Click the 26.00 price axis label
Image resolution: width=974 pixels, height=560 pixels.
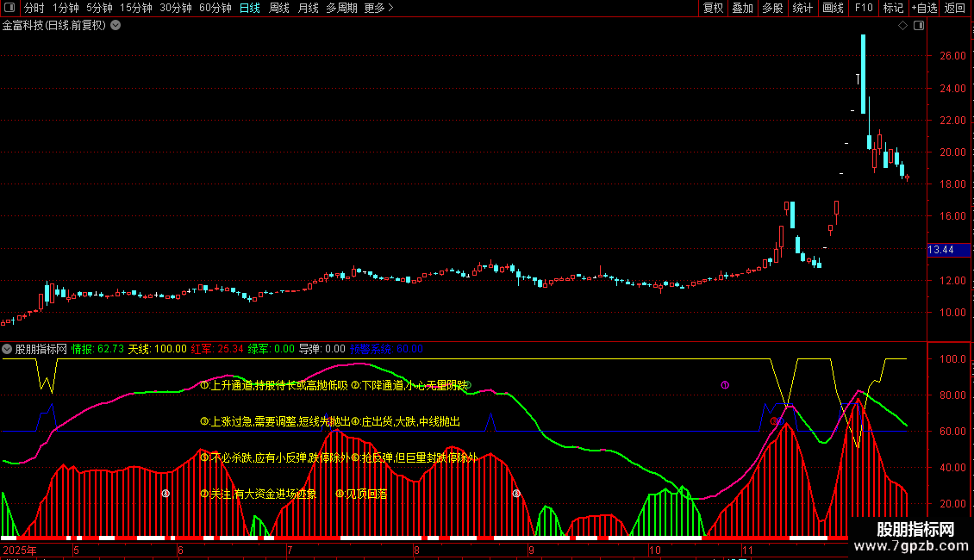952,56
